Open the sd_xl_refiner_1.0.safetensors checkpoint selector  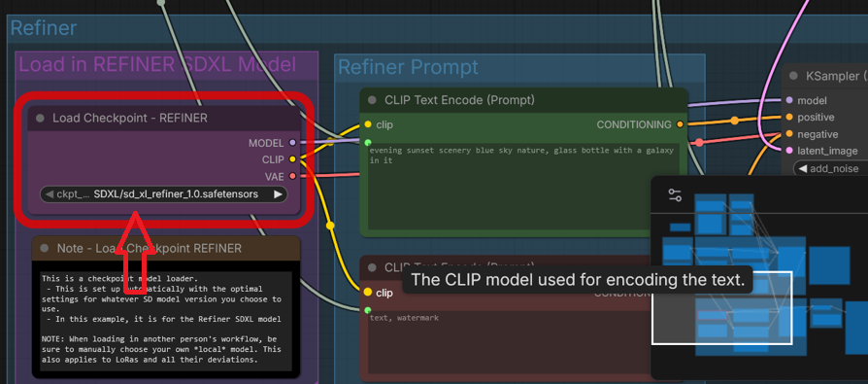coord(164,194)
